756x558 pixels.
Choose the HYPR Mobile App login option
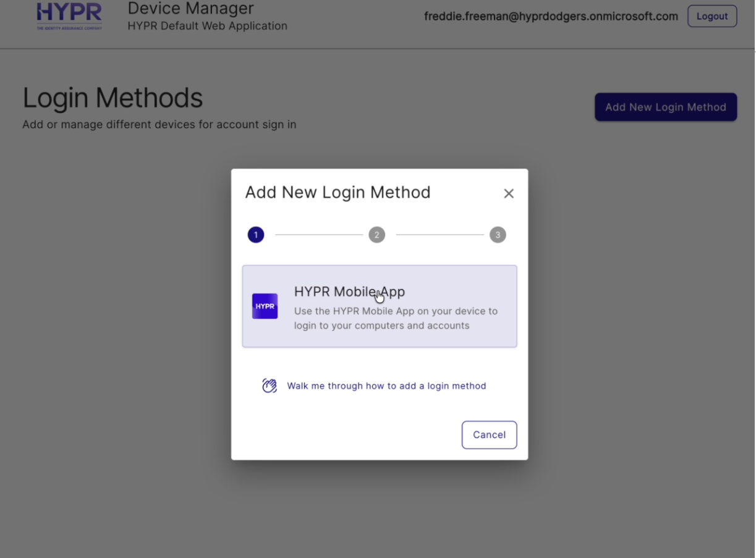pyautogui.click(x=379, y=306)
